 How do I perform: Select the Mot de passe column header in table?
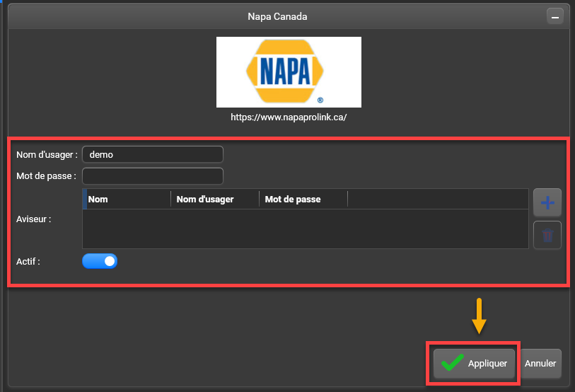tap(303, 200)
